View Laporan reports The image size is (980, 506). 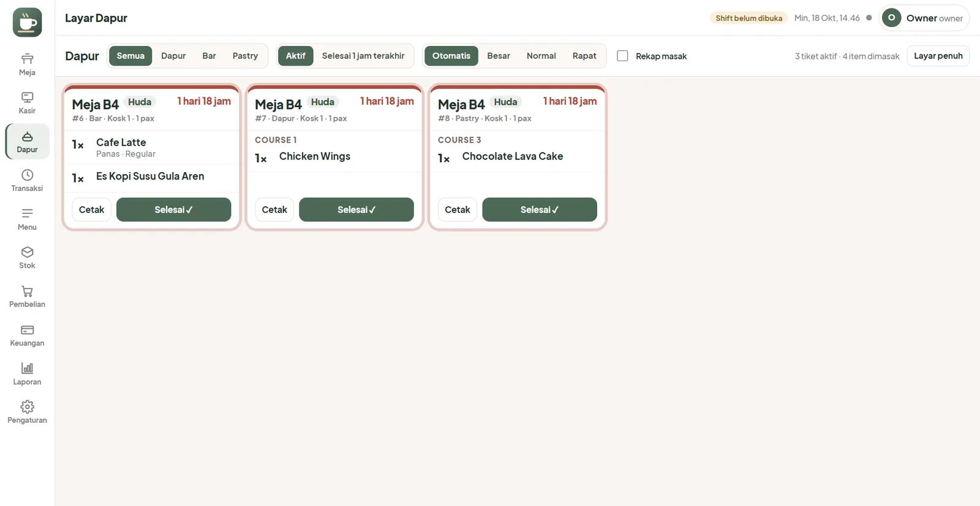[27, 374]
